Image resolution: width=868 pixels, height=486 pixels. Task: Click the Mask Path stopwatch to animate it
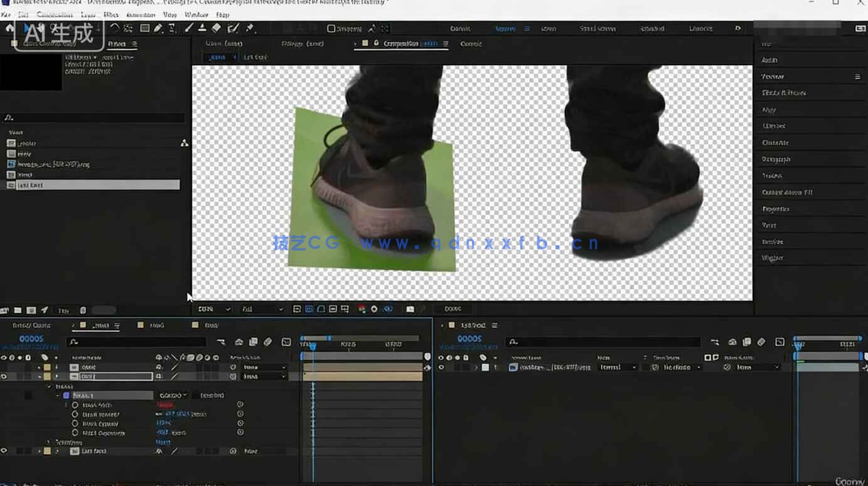point(76,404)
